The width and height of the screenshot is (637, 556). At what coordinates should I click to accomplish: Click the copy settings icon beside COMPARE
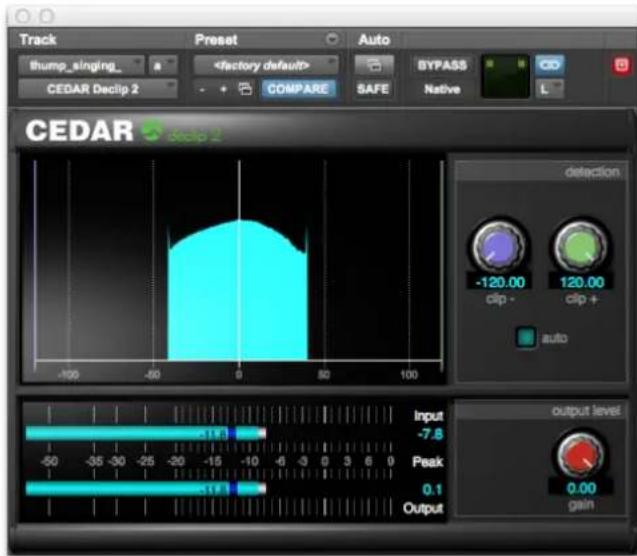pyautogui.click(x=245, y=89)
